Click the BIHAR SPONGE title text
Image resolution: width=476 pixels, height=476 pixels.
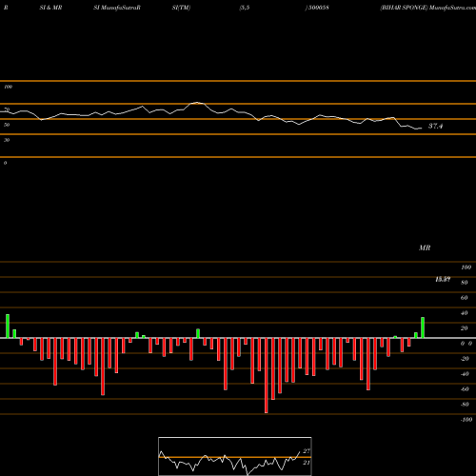coord(404,8)
